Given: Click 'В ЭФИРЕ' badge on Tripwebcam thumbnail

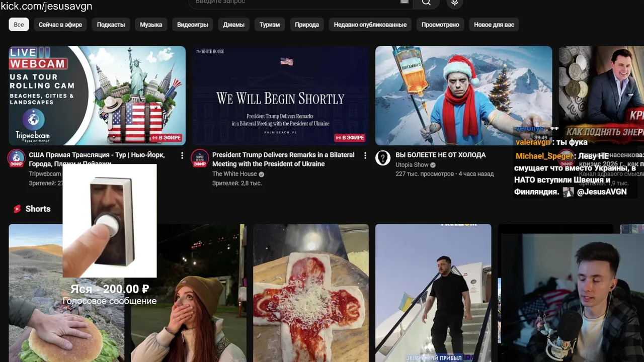Looking at the screenshot, I should 167,138.
